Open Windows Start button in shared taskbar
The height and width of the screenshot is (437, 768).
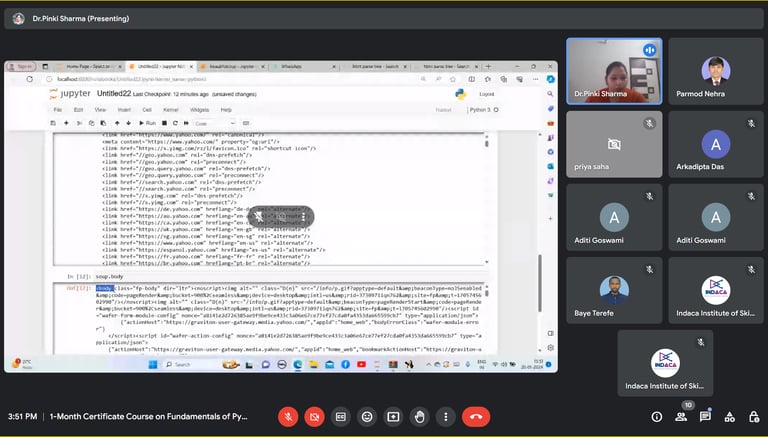[x=153, y=364]
